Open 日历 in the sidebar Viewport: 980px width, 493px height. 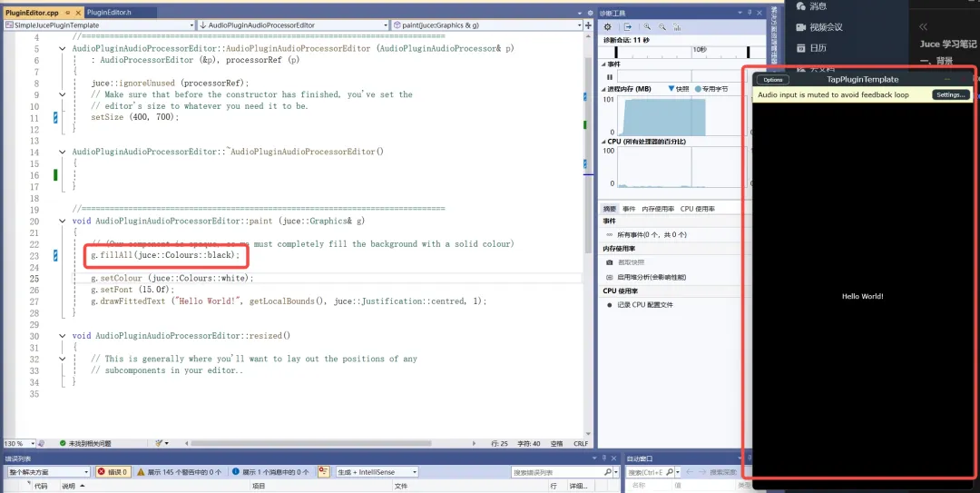tap(811, 48)
